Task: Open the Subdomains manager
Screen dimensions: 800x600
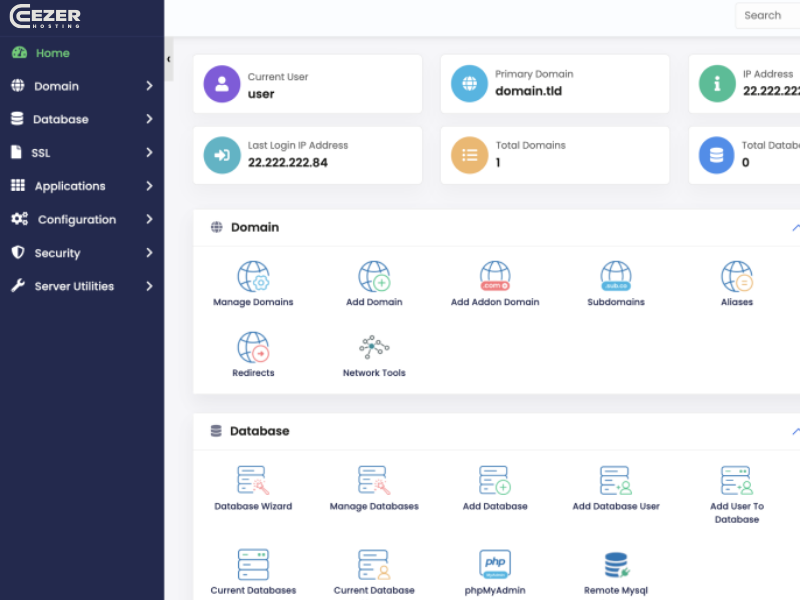Action: coord(615,280)
